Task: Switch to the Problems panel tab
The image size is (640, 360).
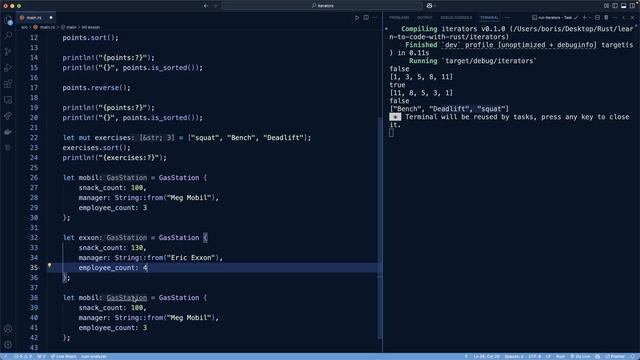Action: [399, 18]
